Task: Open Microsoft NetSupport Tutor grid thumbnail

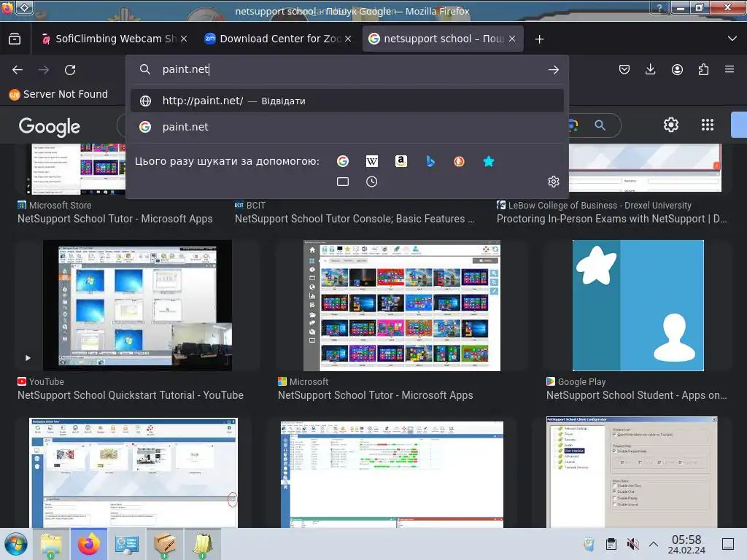Action: click(x=402, y=306)
